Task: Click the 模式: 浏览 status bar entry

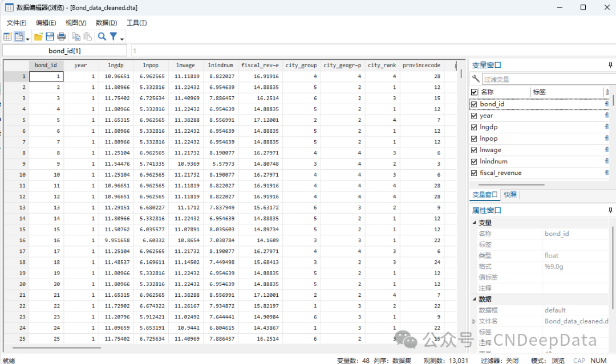Action: tap(548, 361)
